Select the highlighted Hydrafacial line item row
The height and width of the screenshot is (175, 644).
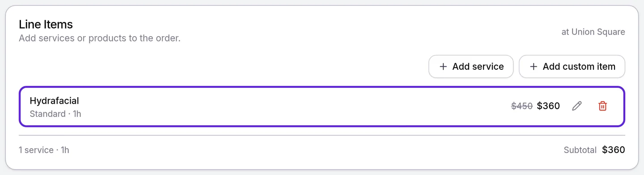322,107
